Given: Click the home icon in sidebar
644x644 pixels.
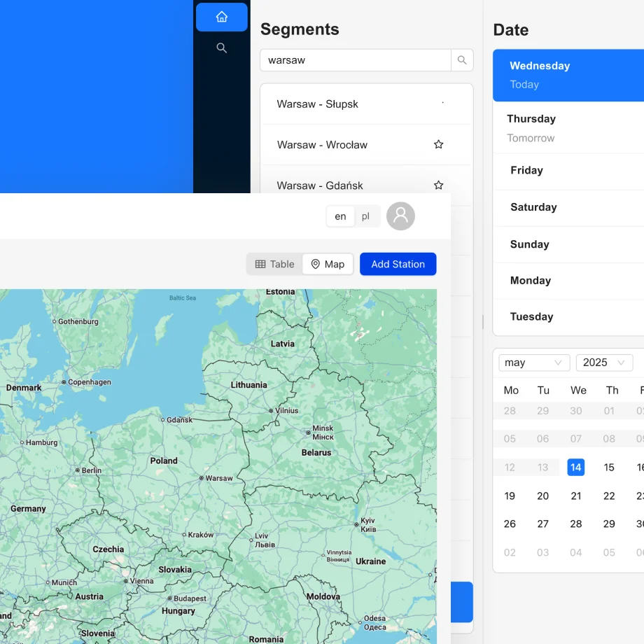Looking at the screenshot, I should tap(221, 17).
